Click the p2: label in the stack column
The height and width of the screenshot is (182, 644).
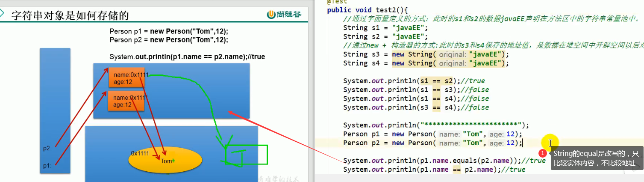[47, 149]
